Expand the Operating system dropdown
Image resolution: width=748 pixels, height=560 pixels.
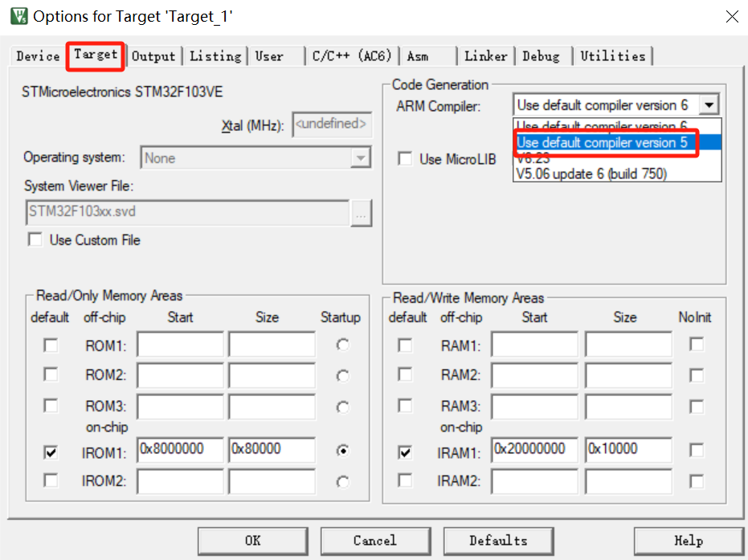point(361,158)
